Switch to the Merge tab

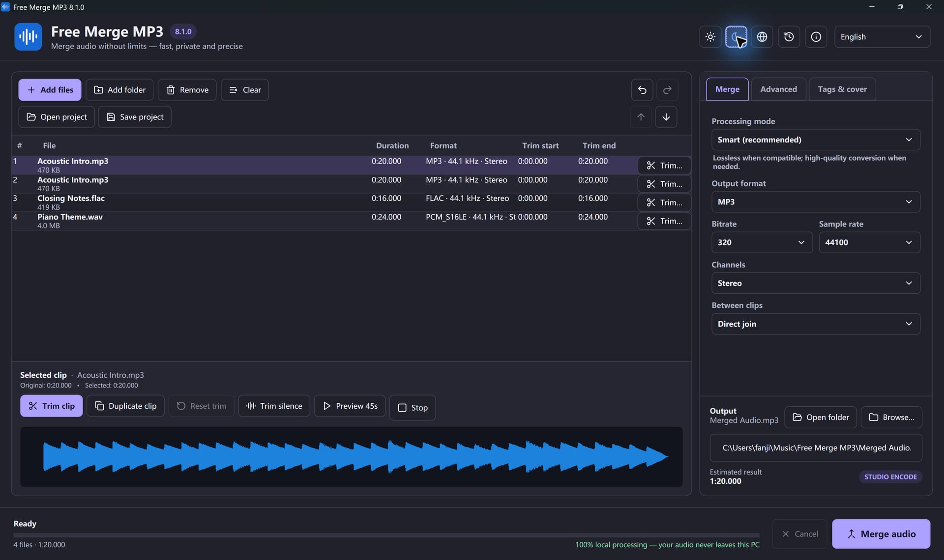(x=727, y=89)
